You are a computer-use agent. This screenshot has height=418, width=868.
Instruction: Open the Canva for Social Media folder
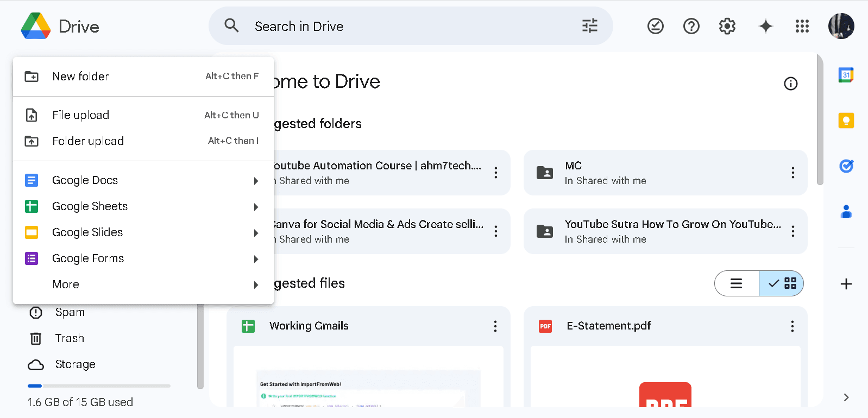391,231
